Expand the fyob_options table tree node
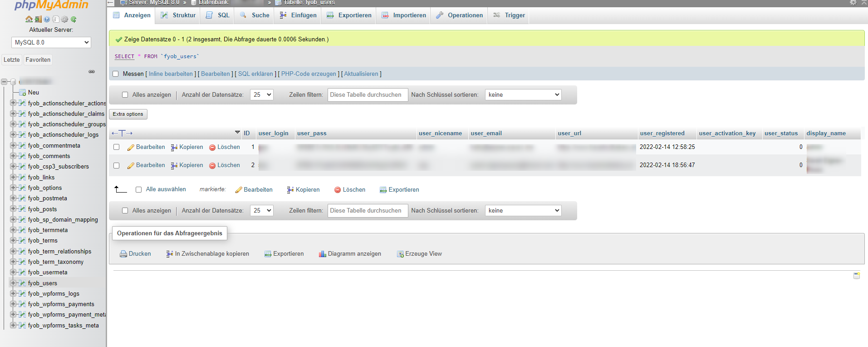This screenshot has height=347, width=868. [13, 188]
